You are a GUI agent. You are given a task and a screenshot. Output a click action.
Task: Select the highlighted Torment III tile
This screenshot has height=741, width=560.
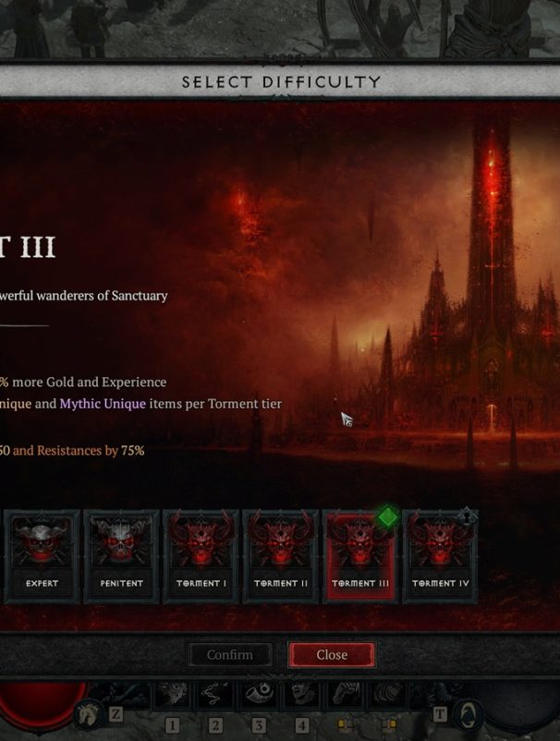click(x=360, y=556)
